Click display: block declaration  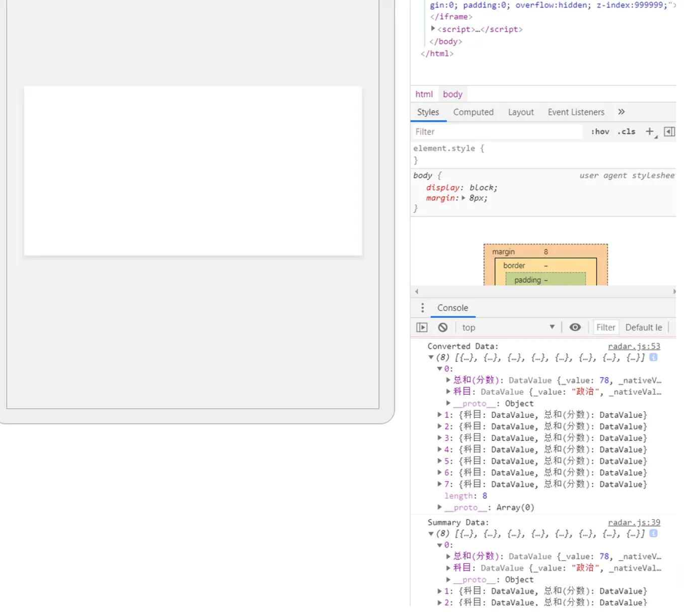point(462,187)
